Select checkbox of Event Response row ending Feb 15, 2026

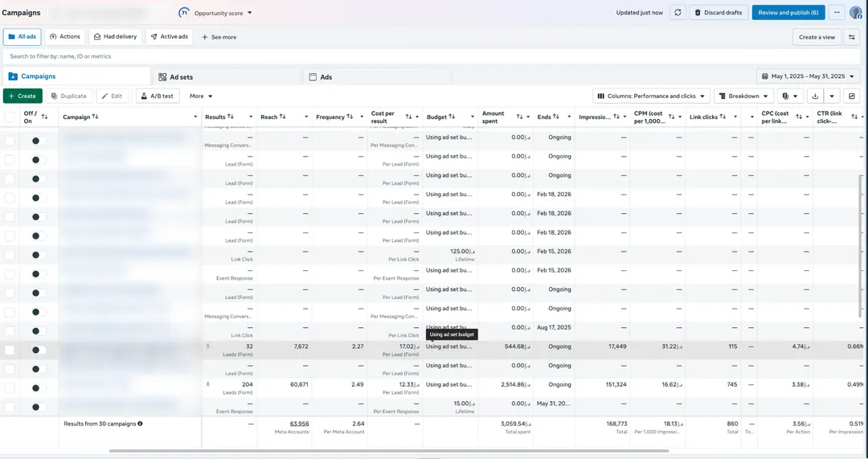tap(10, 274)
